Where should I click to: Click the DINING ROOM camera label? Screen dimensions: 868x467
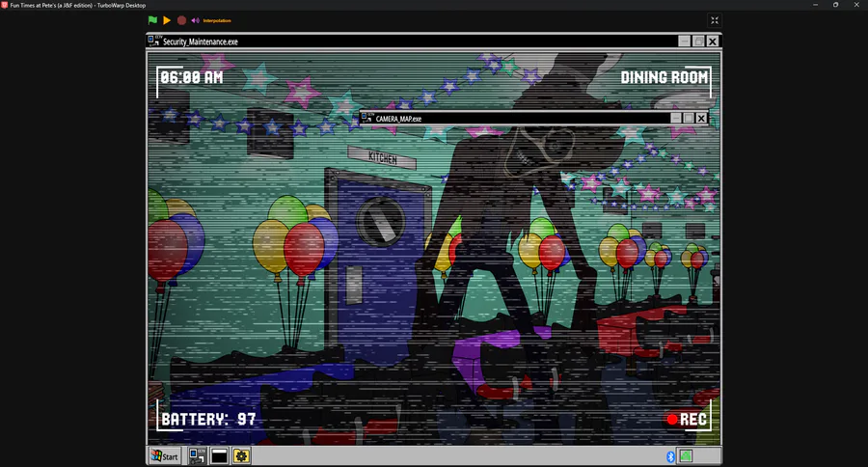(664, 77)
